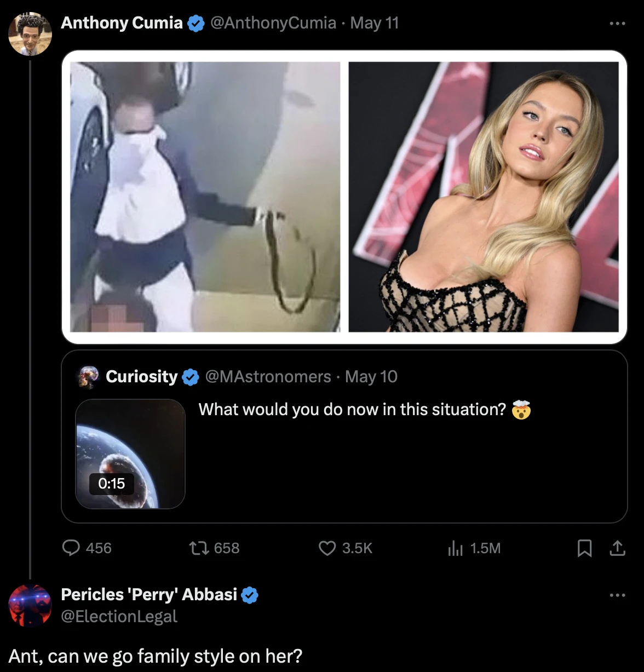Click Curiosity's verified badge
The height and width of the screenshot is (672, 644).
click(190, 377)
